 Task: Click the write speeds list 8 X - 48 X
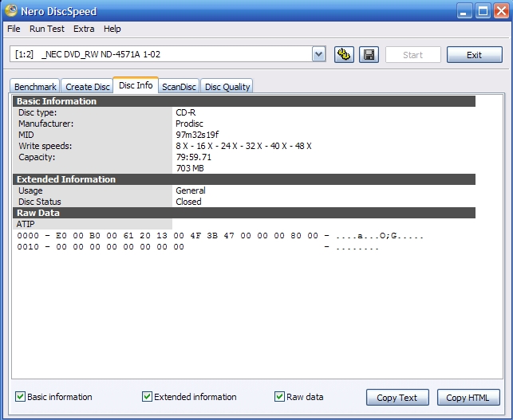click(x=243, y=146)
